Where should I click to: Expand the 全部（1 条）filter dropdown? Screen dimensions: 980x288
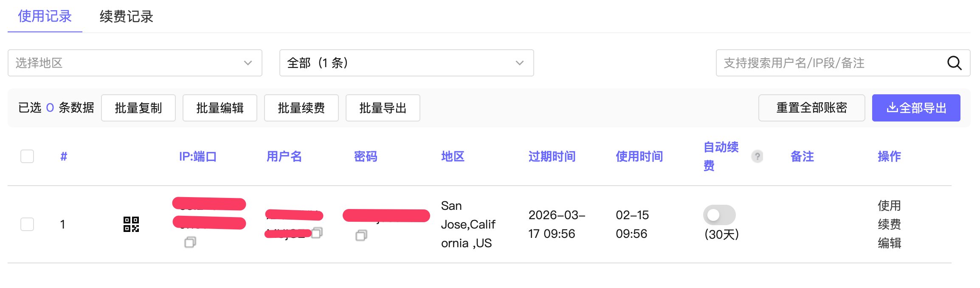[405, 63]
